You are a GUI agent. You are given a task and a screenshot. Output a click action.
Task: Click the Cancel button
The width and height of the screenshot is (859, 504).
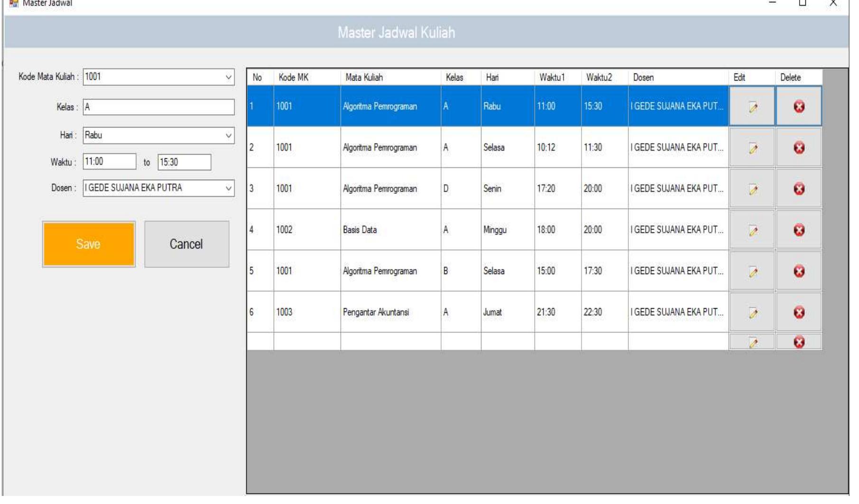point(187,244)
